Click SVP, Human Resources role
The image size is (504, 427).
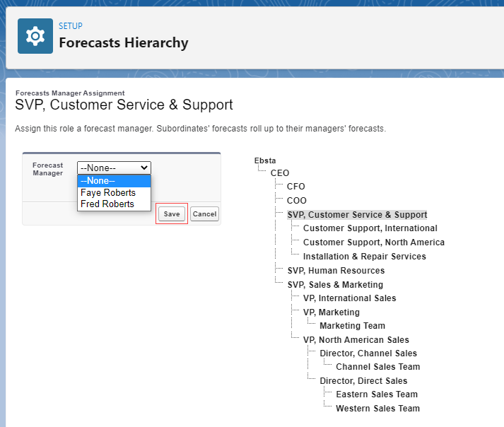[336, 271]
